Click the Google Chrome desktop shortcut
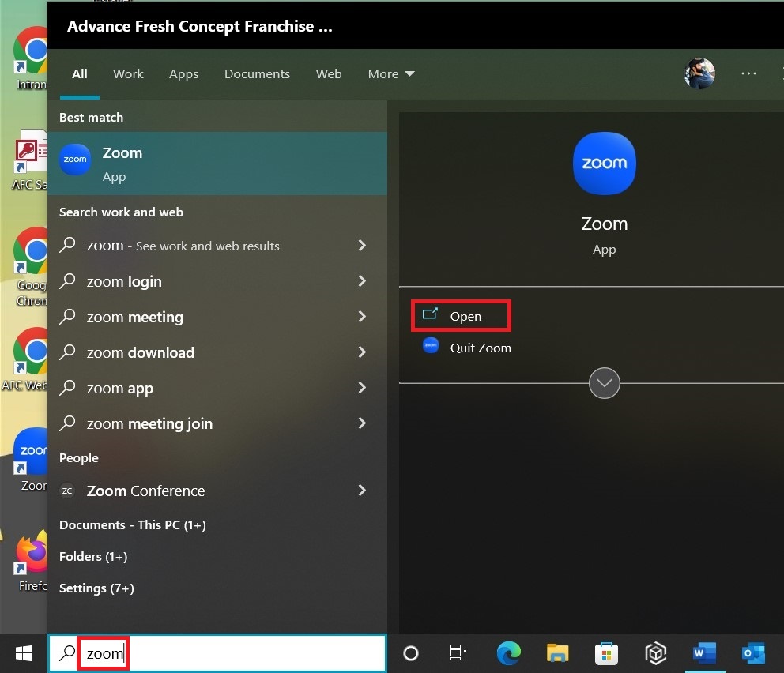The height and width of the screenshot is (673, 784). (x=30, y=267)
